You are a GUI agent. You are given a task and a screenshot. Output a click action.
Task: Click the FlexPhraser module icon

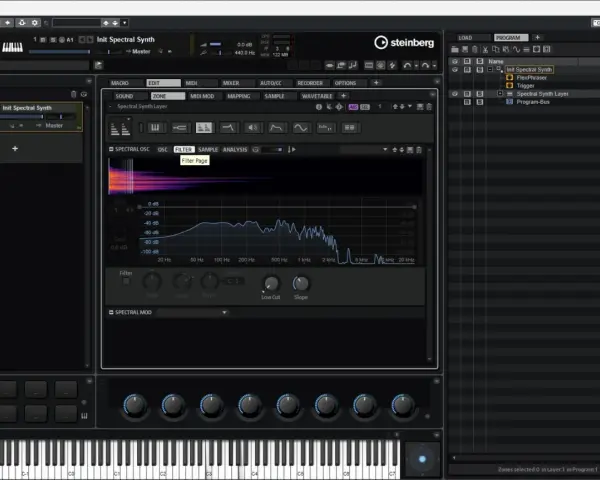click(x=510, y=78)
